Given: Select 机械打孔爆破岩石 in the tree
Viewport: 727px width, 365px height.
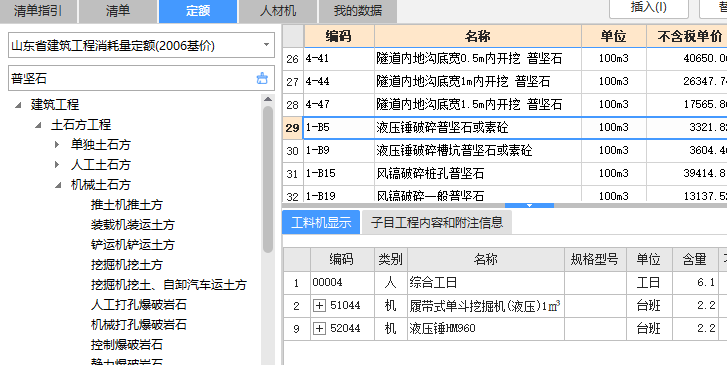Looking at the screenshot, I should [x=139, y=325].
